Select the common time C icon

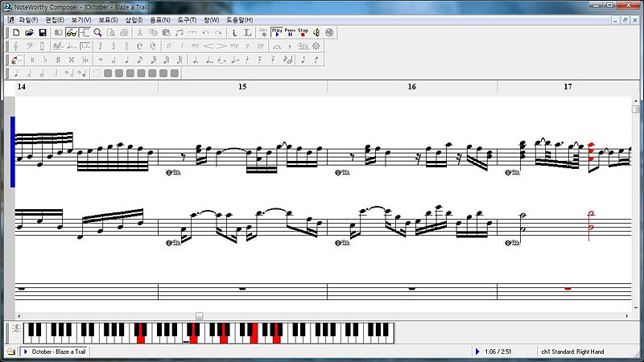pyautogui.click(x=140, y=46)
